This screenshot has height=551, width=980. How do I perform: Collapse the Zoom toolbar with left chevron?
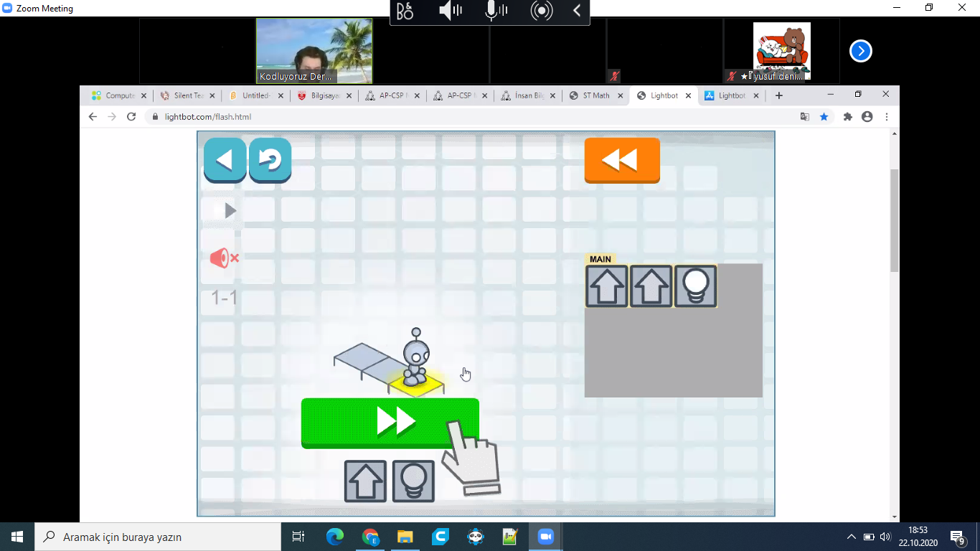pos(577,11)
